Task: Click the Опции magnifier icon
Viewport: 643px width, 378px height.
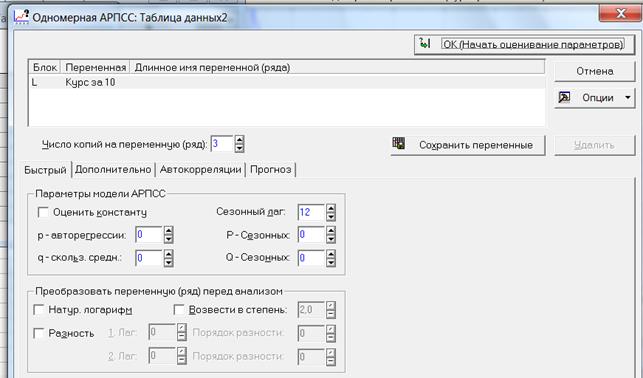Action: pyautogui.click(x=565, y=97)
